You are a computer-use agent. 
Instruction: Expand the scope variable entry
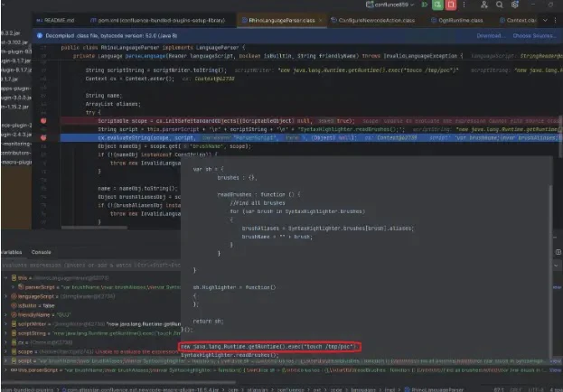coord(5,351)
